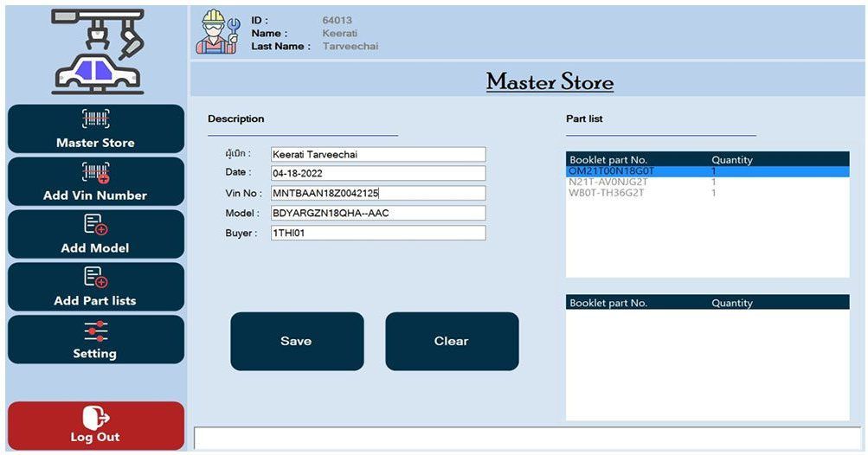
Task: Click the Add Model document-plus icon
Action: [x=96, y=225]
